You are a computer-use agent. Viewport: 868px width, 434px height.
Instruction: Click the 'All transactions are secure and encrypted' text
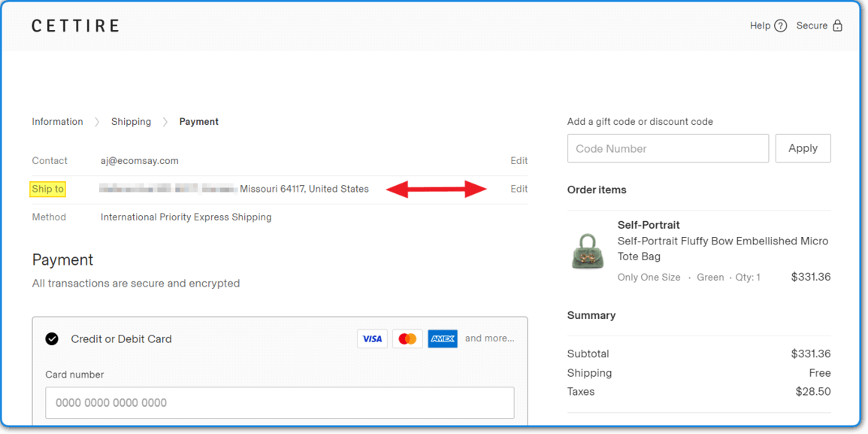point(135,284)
